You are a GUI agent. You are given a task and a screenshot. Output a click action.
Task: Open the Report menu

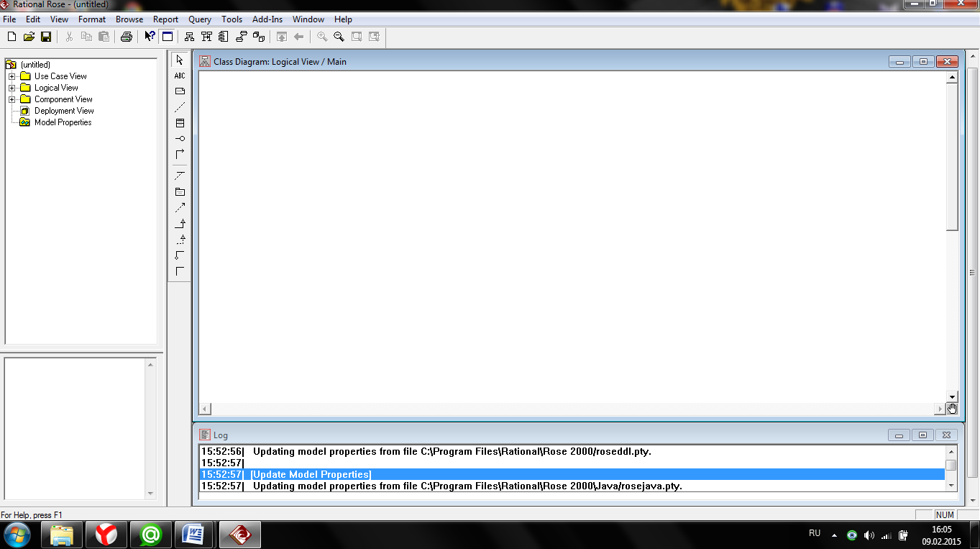click(x=165, y=19)
